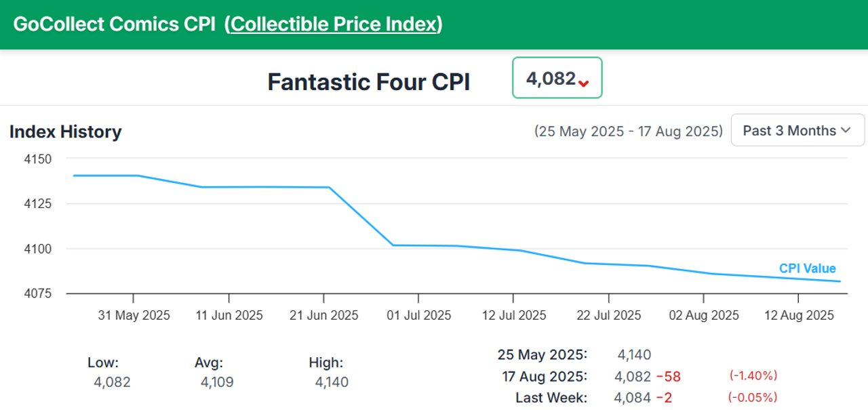Click the Last Week -0.05% change

[753, 397]
